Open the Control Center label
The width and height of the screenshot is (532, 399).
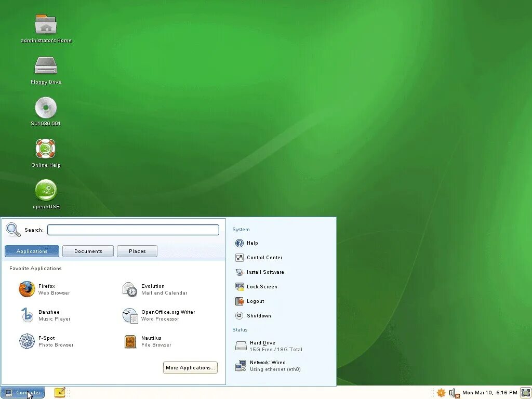pyautogui.click(x=264, y=258)
